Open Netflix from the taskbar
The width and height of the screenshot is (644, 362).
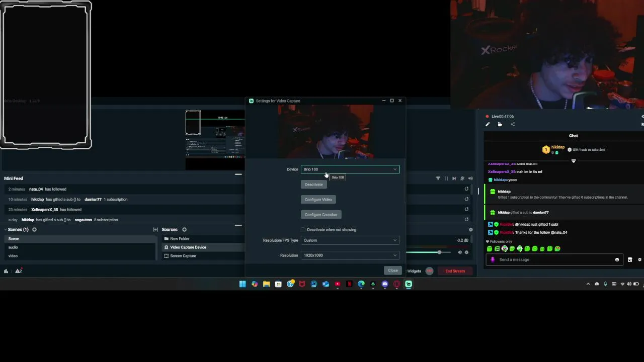coord(349,284)
